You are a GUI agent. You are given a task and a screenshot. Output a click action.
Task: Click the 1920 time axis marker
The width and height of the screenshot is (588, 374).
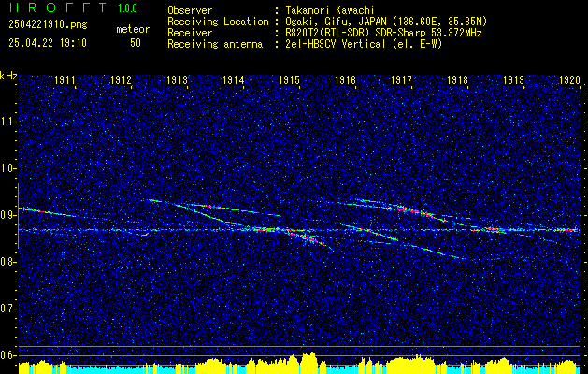click(569, 79)
